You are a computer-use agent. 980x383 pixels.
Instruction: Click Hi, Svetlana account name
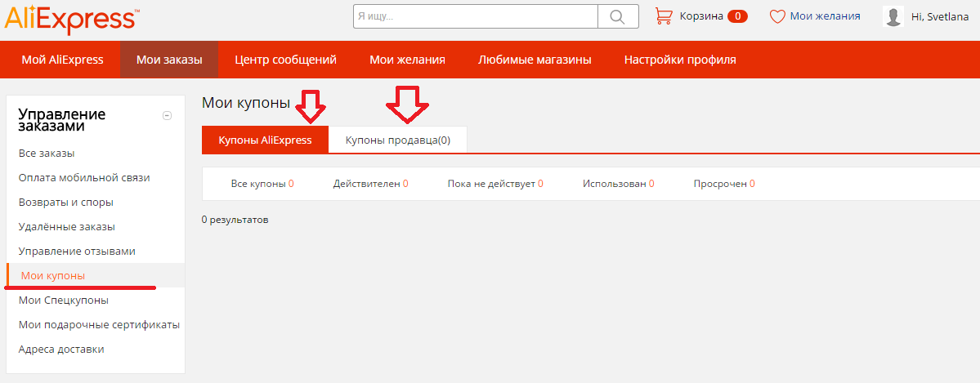[940, 17]
